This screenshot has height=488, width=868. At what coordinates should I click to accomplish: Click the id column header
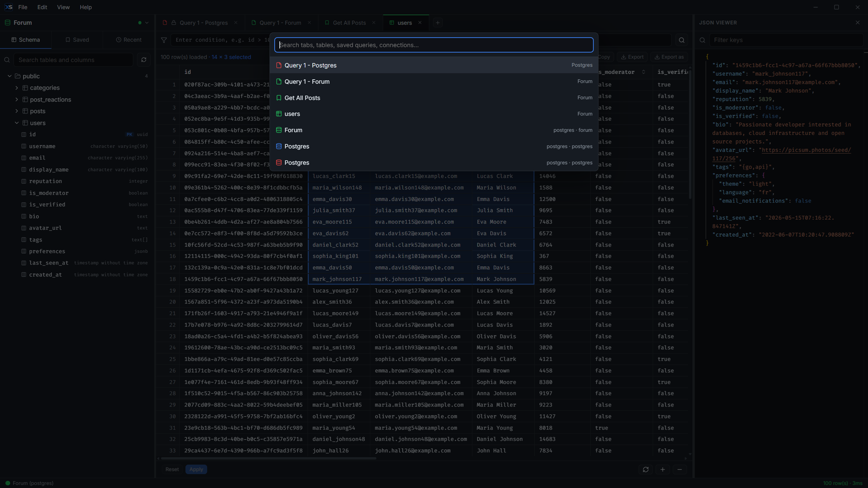point(187,72)
